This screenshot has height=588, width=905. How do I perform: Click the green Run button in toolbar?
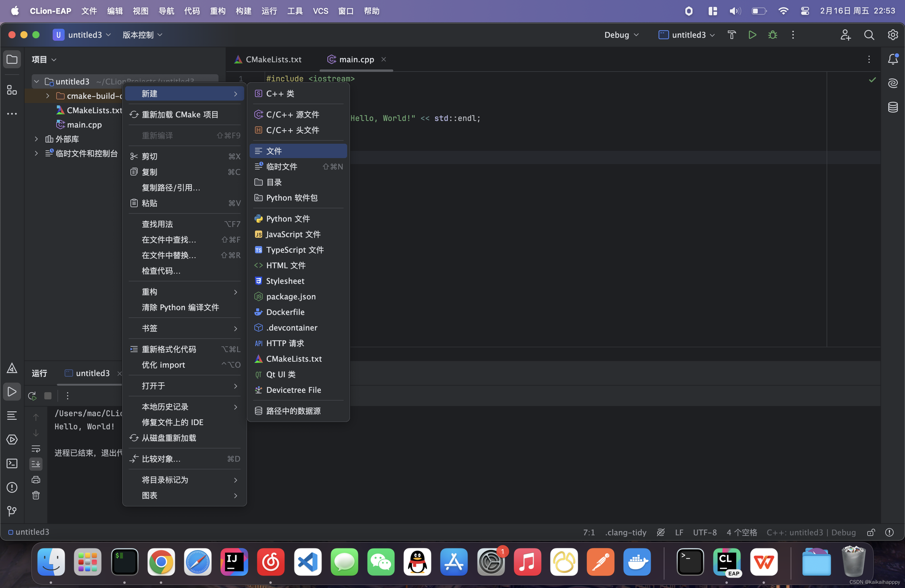pyautogui.click(x=752, y=35)
